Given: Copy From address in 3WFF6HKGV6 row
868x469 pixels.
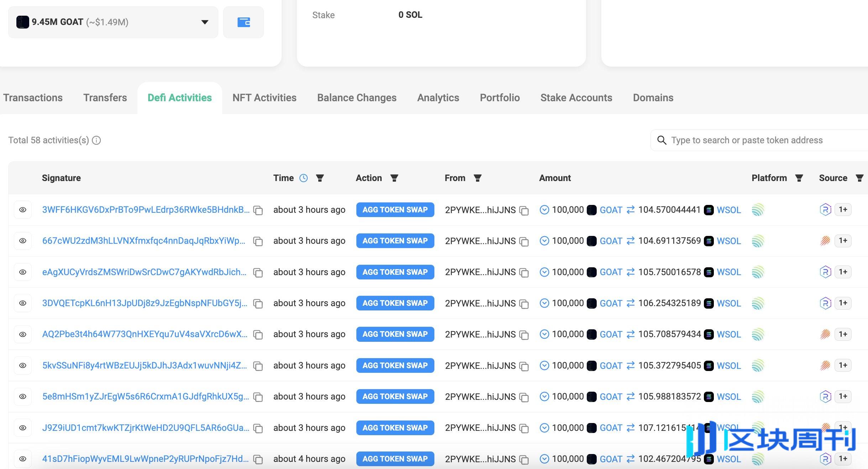Looking at the screenshot, I should pos(524,211).
